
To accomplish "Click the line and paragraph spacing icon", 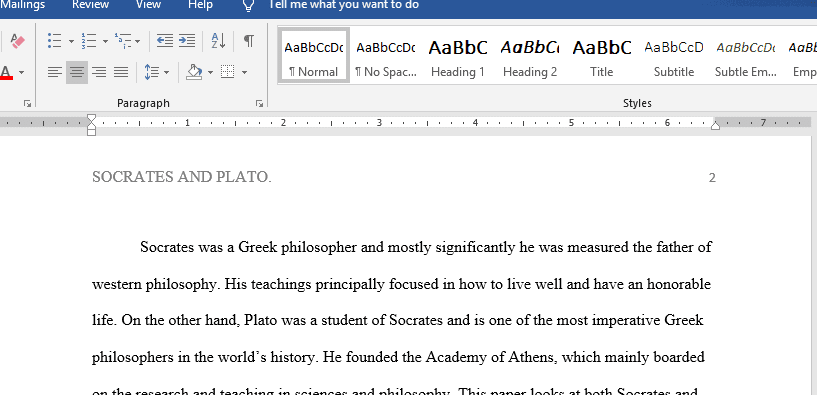I will (152, 72).
